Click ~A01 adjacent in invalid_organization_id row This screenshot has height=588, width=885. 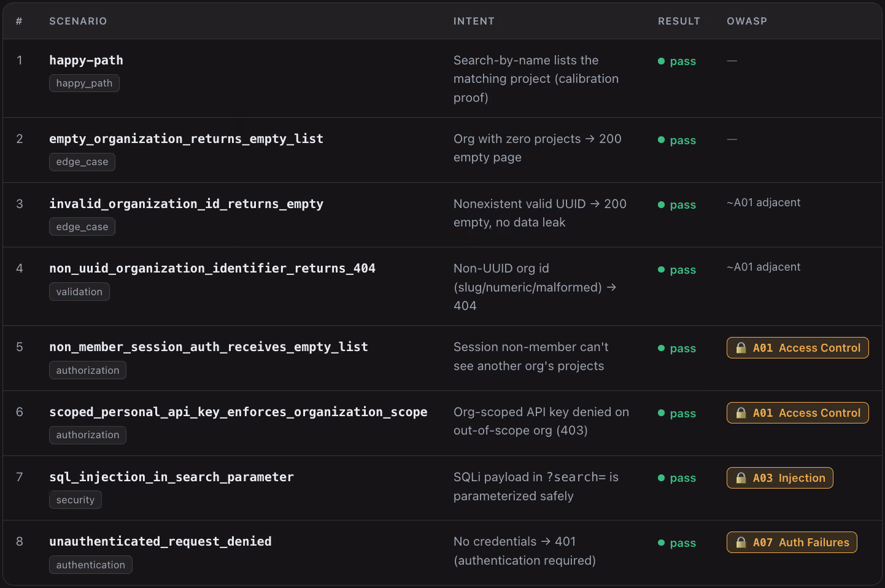pos(763,203)
